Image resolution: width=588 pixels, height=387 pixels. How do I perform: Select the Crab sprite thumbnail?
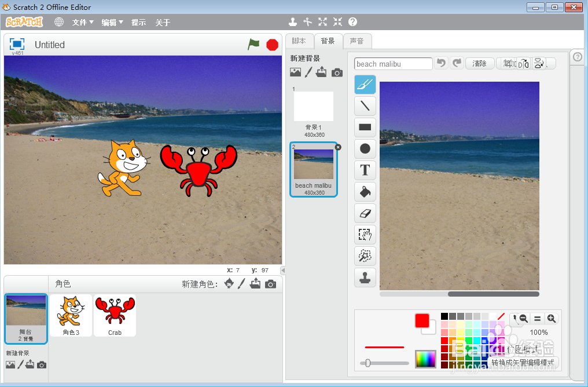[x=115, y=315]
